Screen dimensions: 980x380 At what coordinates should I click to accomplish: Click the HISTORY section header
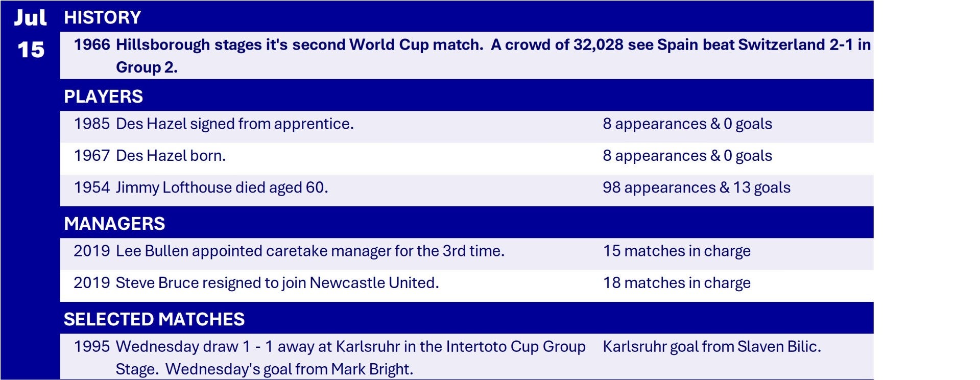(103, 17)
